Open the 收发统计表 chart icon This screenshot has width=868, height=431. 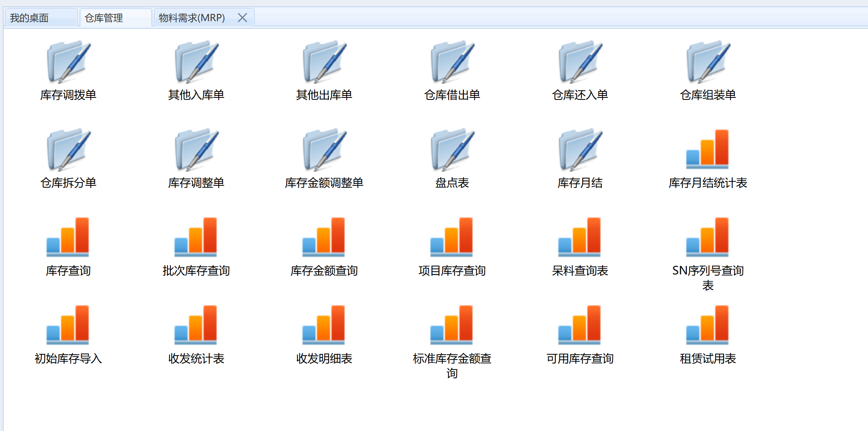(x=196, y=325)
